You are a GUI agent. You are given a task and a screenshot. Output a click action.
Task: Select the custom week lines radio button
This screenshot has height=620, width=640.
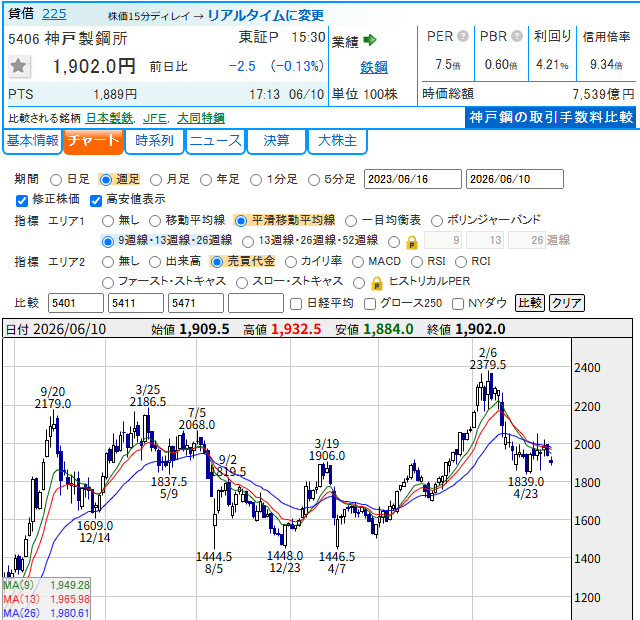click(x=394, y=242)
